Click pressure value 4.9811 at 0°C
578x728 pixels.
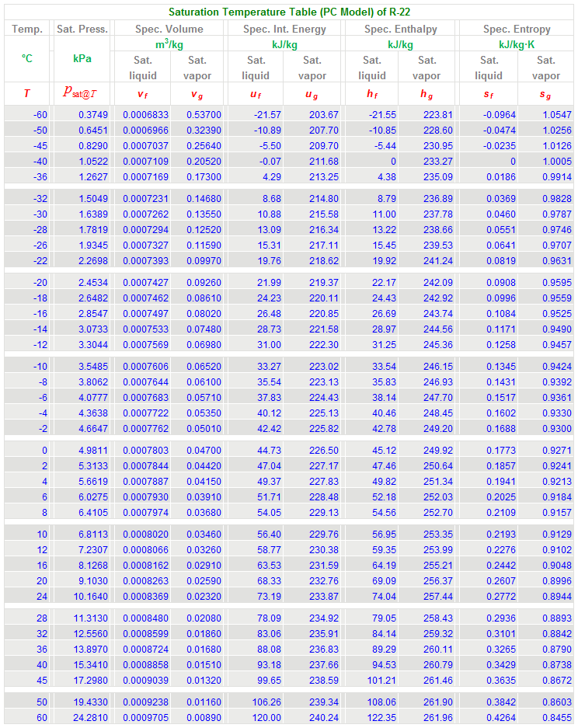[93, 451]
